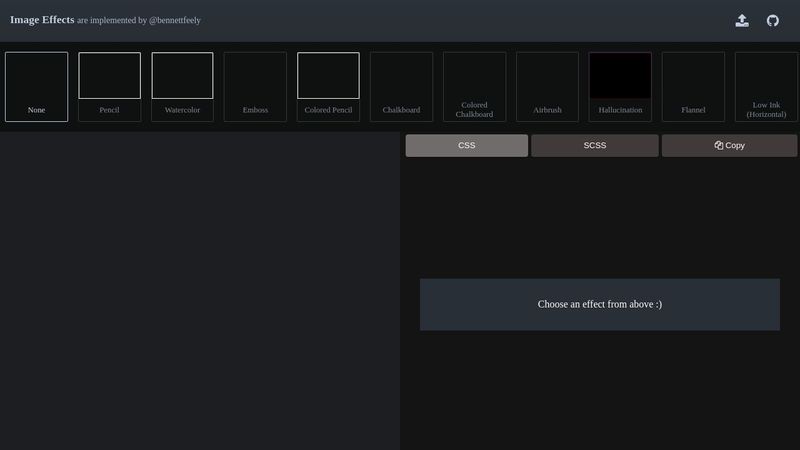
Task: Select the Low Ink (Horizontal) effect
Action: tap(766, 87)
